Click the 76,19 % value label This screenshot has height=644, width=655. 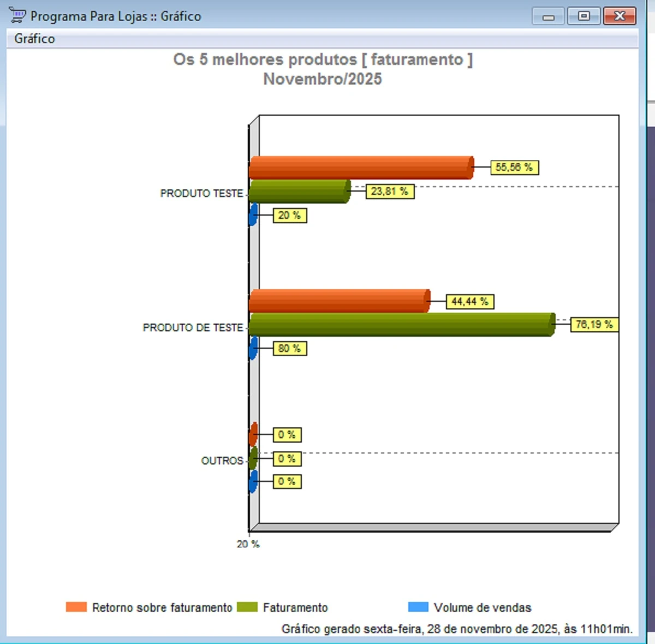[594, 325]
